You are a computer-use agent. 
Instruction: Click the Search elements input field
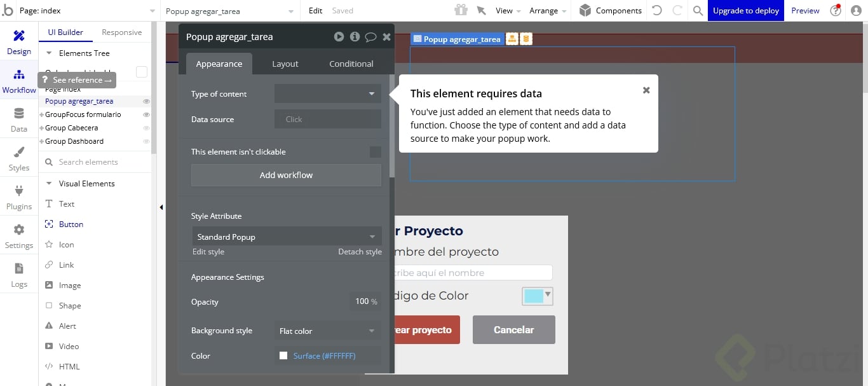coord(95,162)
